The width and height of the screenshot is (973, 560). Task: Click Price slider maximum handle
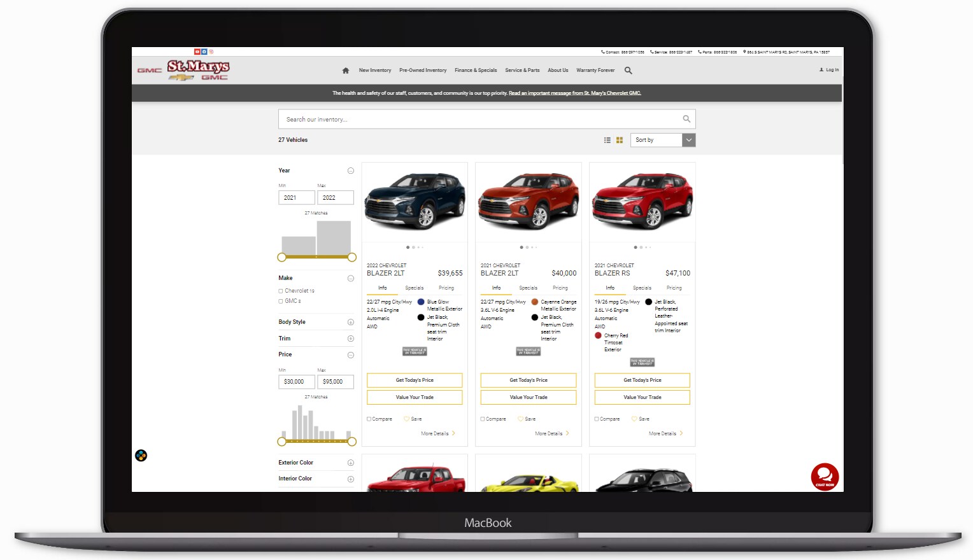coord(352,441)
